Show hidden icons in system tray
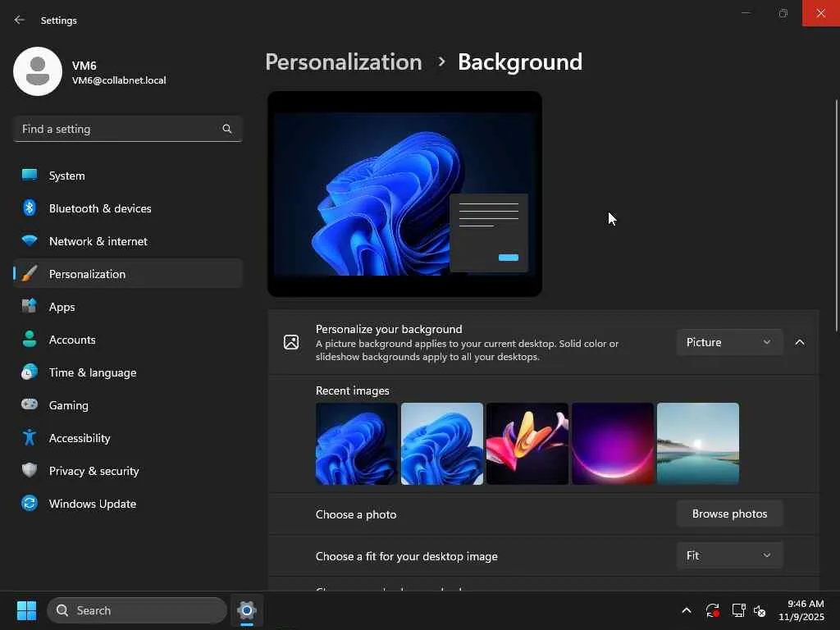Image resolution: width=840 pixels, height=630 pixels. [687, 610]
